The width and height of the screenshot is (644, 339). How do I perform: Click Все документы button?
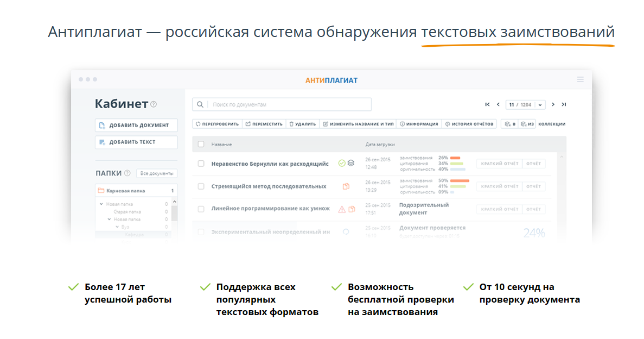[156, 173]
